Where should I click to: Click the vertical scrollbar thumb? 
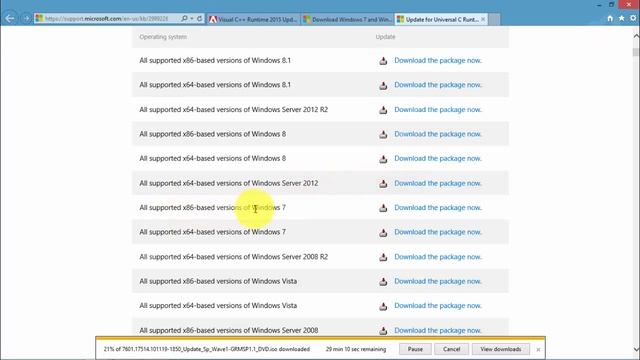click(636, 52)
